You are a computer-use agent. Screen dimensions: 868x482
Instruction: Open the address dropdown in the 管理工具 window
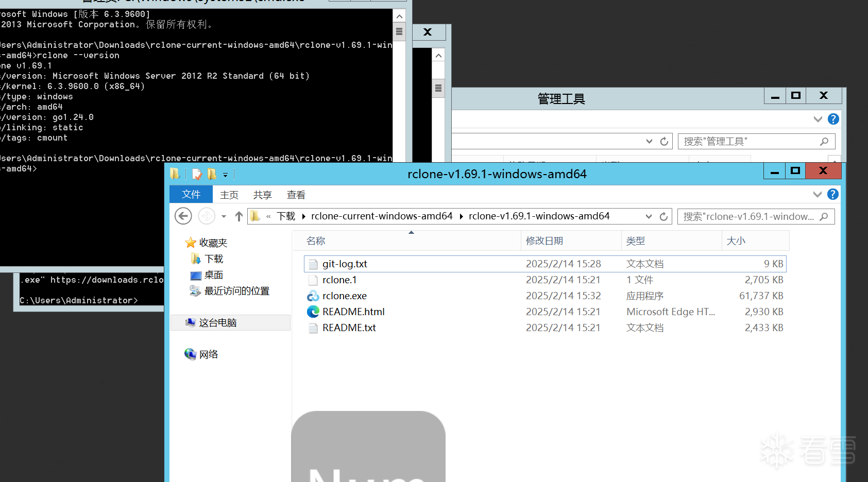pyautogui.click(x=649, y=141)
